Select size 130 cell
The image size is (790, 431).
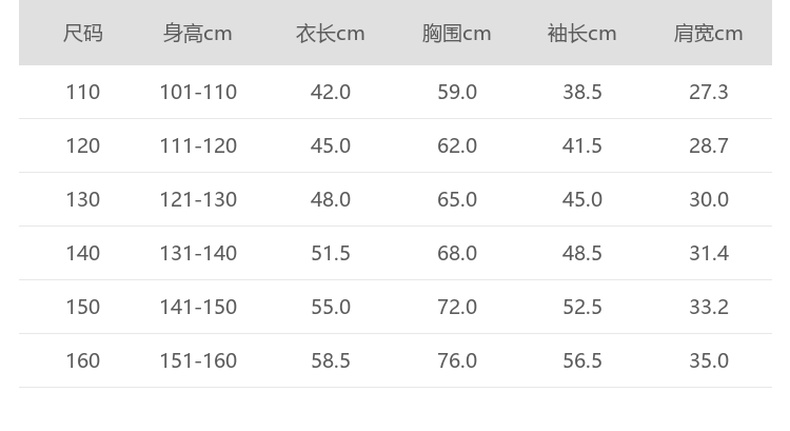point(83,200)
